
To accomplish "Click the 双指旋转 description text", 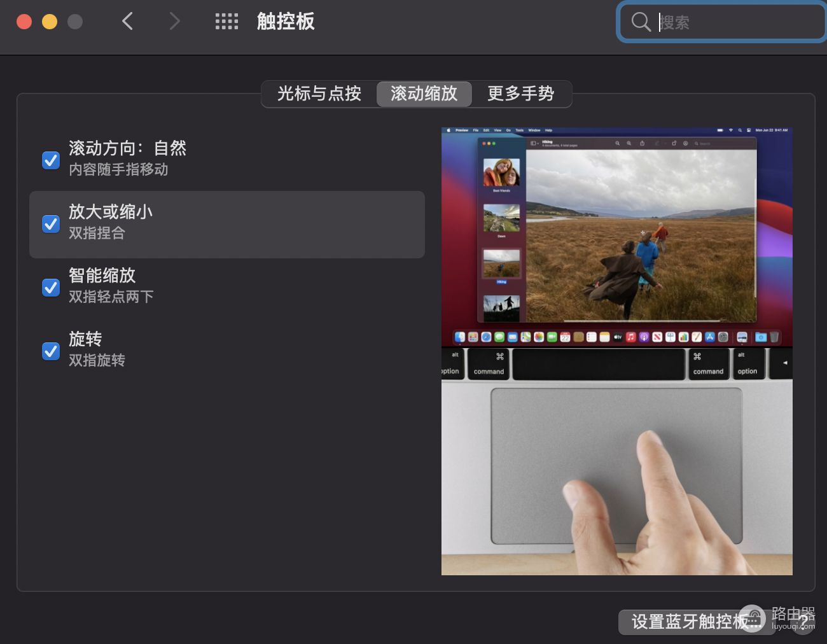I will [97, 361].
